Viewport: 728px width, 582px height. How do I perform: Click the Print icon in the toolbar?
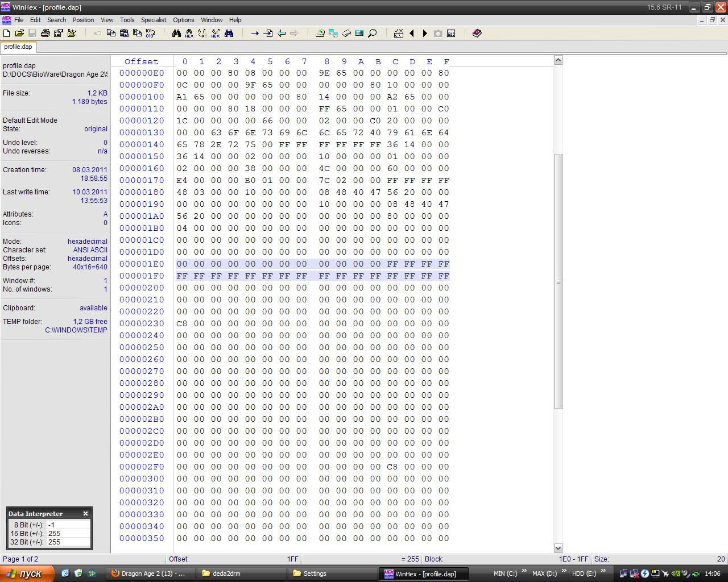45,34
